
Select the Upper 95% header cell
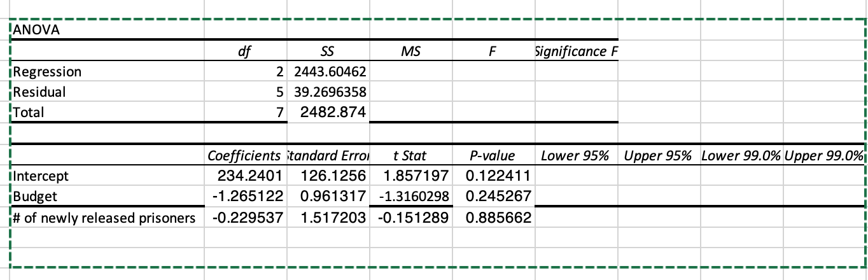coord(659,155)
